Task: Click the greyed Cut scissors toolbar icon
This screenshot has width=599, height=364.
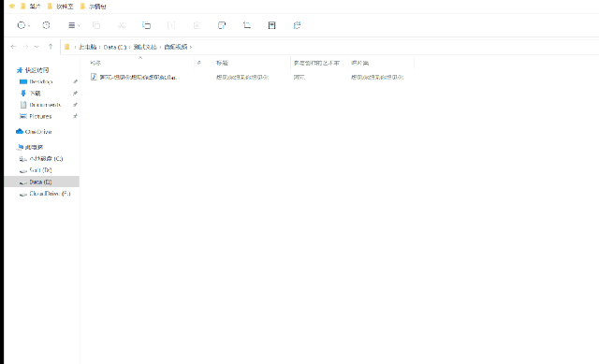Action: (122, 25)
